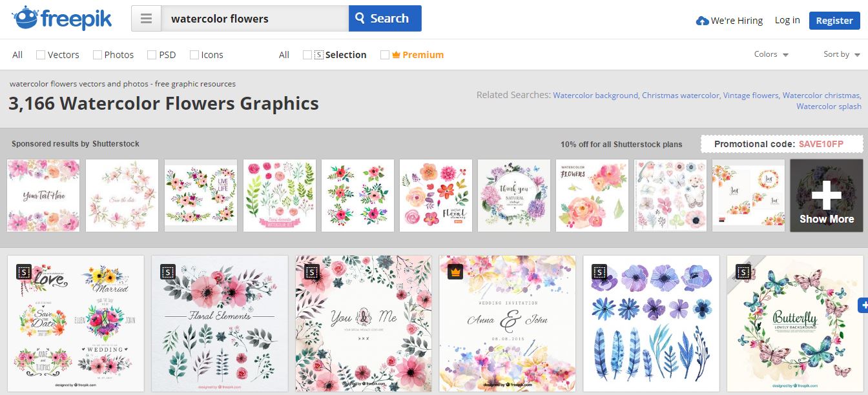This screenshot has height=395, width=868.
Task: Click the magnifier icon on the Search button
Action: tap(361, 18)
